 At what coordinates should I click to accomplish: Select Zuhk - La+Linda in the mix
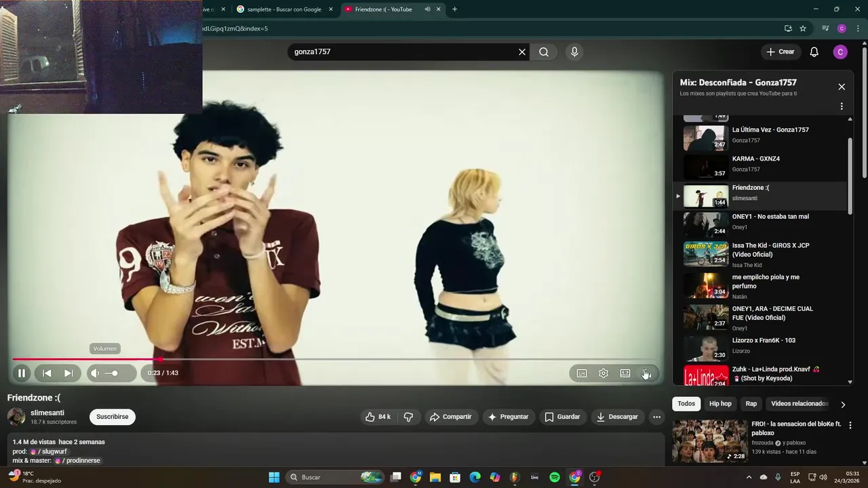tap(759, 375)
